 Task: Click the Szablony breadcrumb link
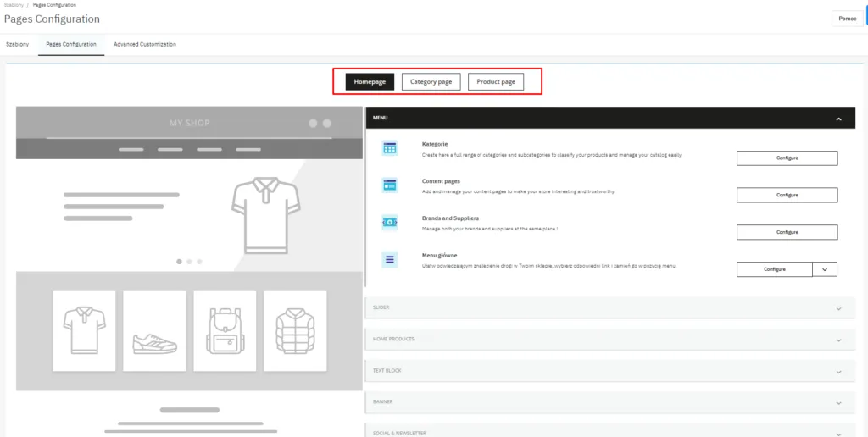pyautogui.click(x=14, y=5)
